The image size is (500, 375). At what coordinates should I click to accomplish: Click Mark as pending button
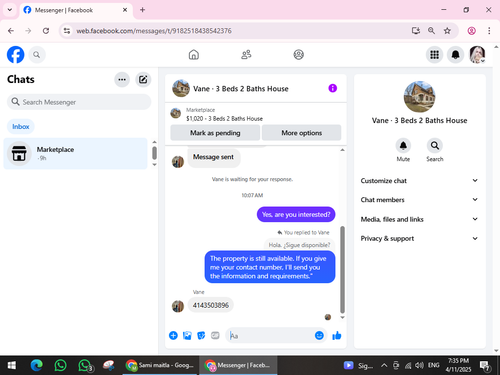(x=215, y=133)
